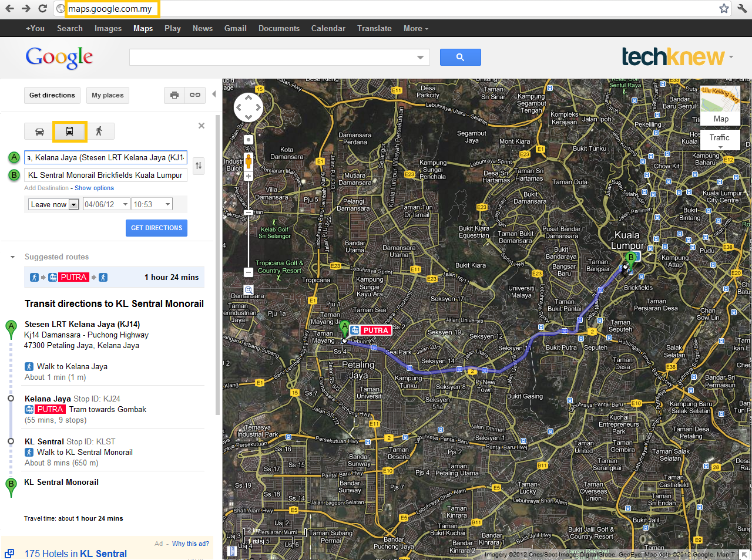Activate the drag-to-zoom magnifier tool
This screenshot has width=752, height=560.
[x=249, y=290]
